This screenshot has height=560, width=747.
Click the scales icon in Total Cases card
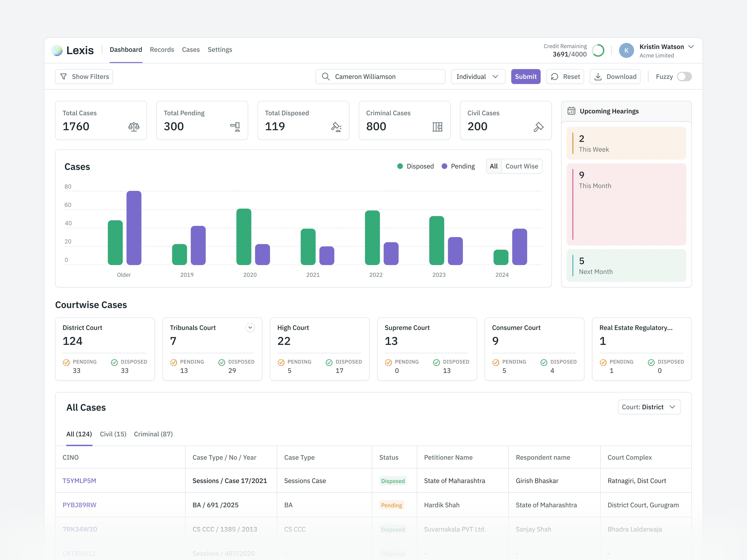[x=134, y=127]
